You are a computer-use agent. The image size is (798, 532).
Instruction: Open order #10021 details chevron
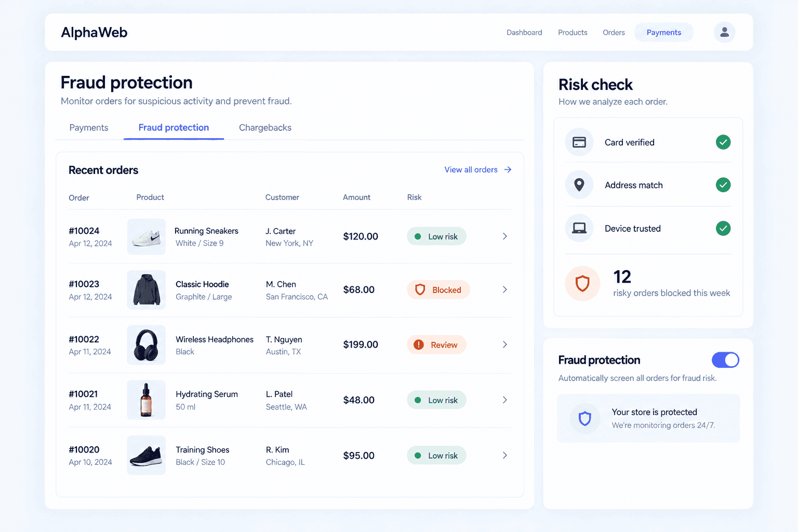[504, 400]
